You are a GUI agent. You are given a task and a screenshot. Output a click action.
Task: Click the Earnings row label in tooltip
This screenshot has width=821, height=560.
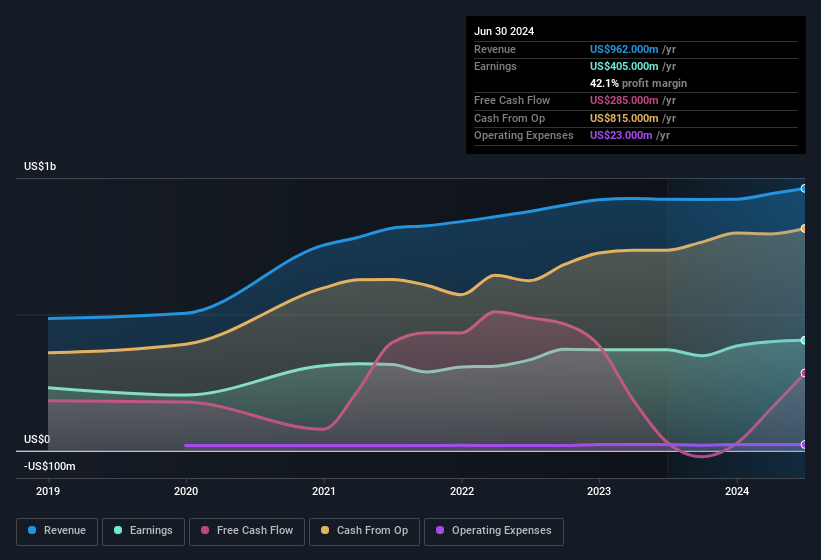pyautogui.click(x=495, y=66)
